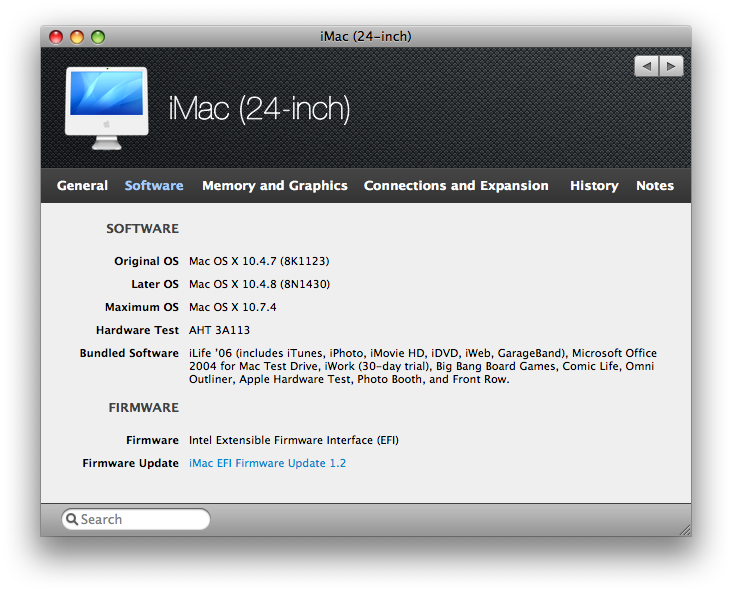The image size is (732, 592).
Task: Select Maximum OS value 'Mac OS X 10.7.4'
Action: pos(232,307)
